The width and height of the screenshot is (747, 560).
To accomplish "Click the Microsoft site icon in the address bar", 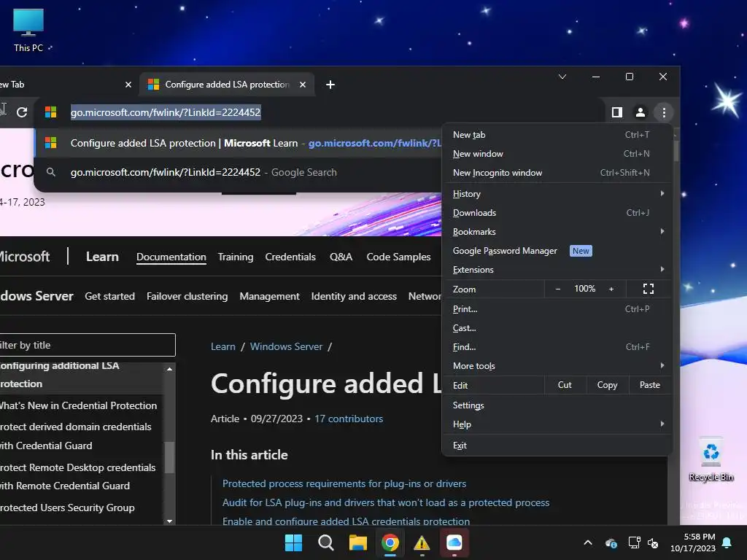I will point(50,112).
